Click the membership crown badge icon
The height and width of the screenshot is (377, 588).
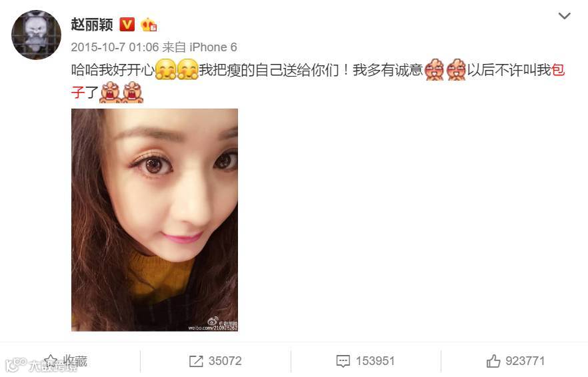click(x=149, y=25)
